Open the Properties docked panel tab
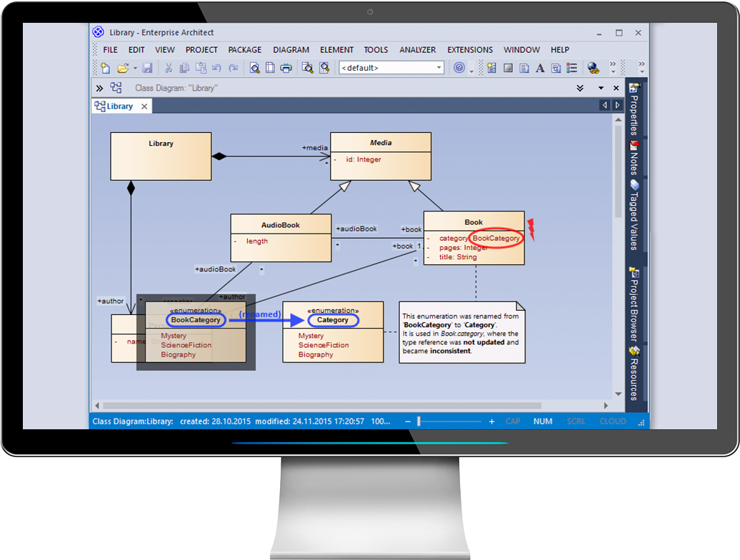 [634, 109]
